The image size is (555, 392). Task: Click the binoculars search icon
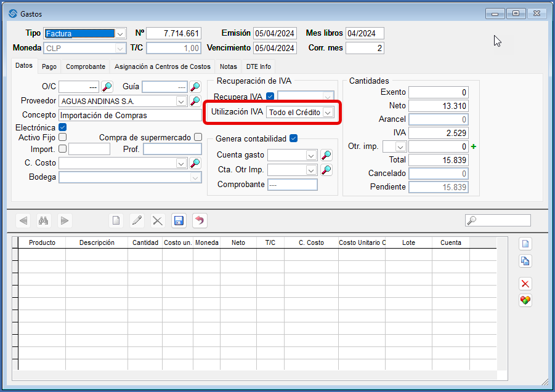click(44, 221)
